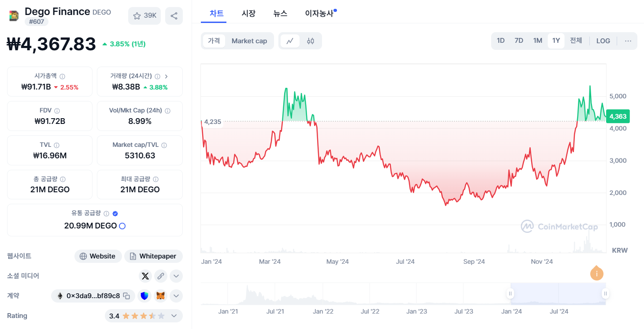
Task: Show info for 최대 공급량
Action: (155, 179)
